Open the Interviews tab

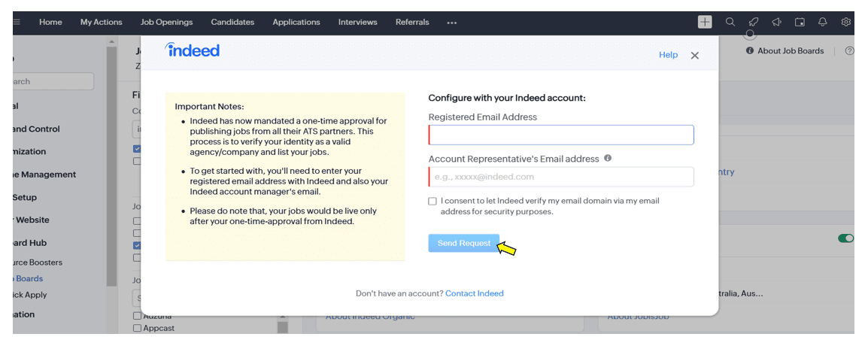357,22
